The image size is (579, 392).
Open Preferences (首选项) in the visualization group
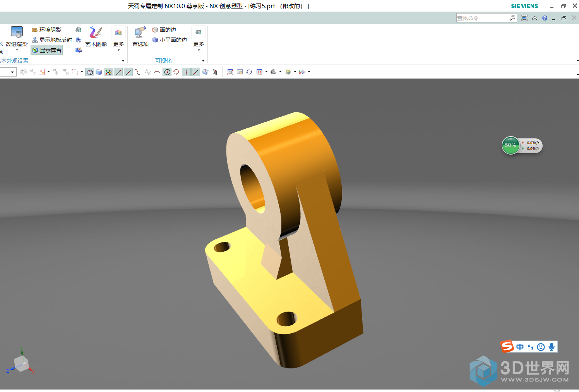tap(140, 37)
